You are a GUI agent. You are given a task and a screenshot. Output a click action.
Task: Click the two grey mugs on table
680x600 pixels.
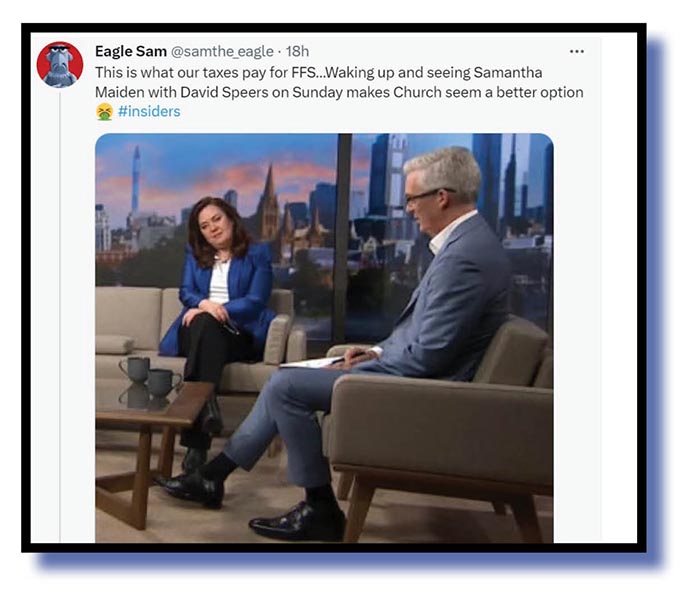click(149, 375)
